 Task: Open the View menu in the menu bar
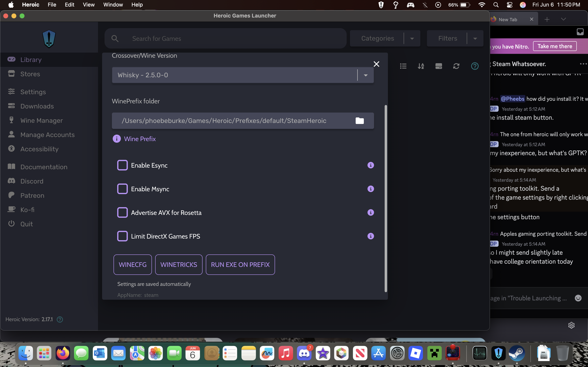point(88,5)
